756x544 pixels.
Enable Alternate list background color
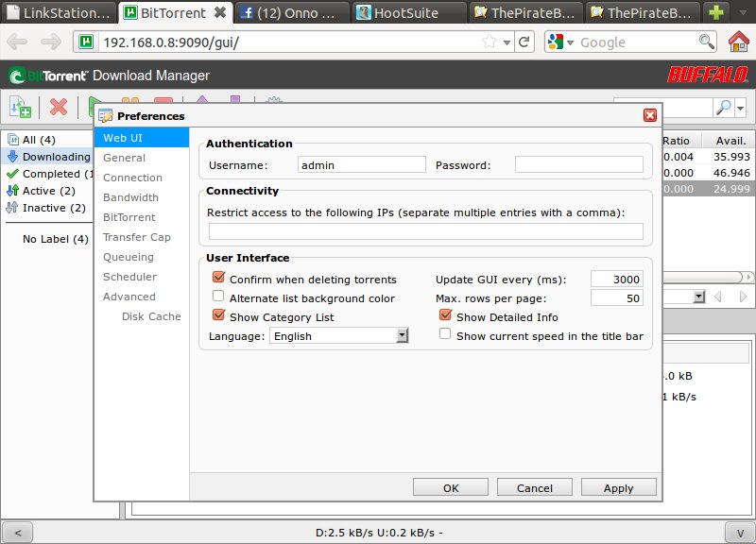point(219,297)
